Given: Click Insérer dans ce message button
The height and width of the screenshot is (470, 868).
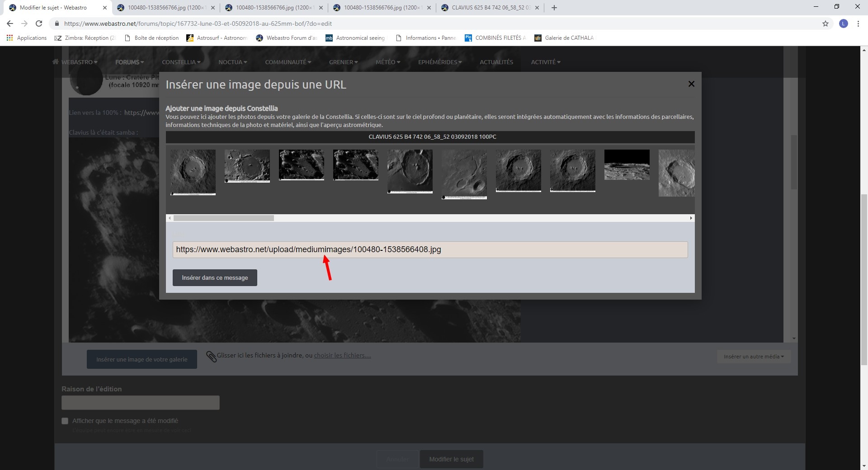Looking at the screenshot, I should (x=215, y=277).
